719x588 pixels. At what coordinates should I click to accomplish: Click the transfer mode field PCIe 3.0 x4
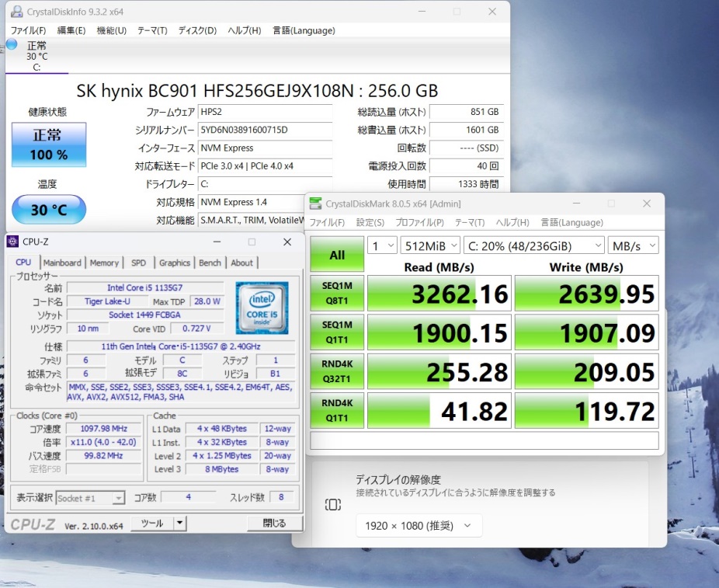click(265, 166)
